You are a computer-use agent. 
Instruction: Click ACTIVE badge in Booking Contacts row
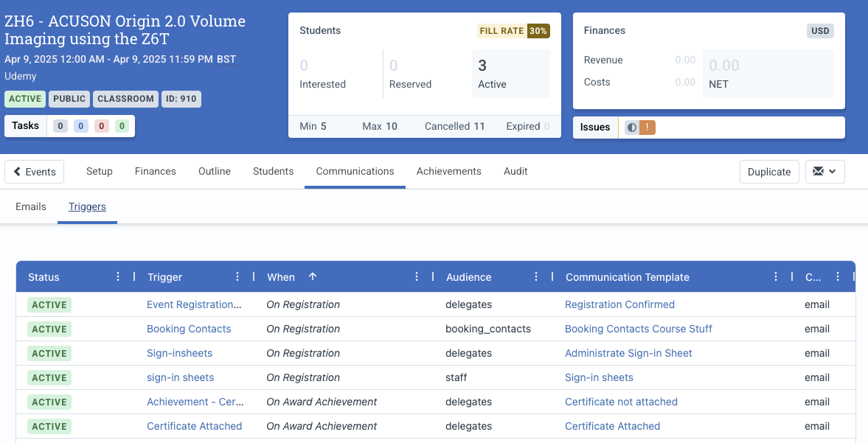49,329
